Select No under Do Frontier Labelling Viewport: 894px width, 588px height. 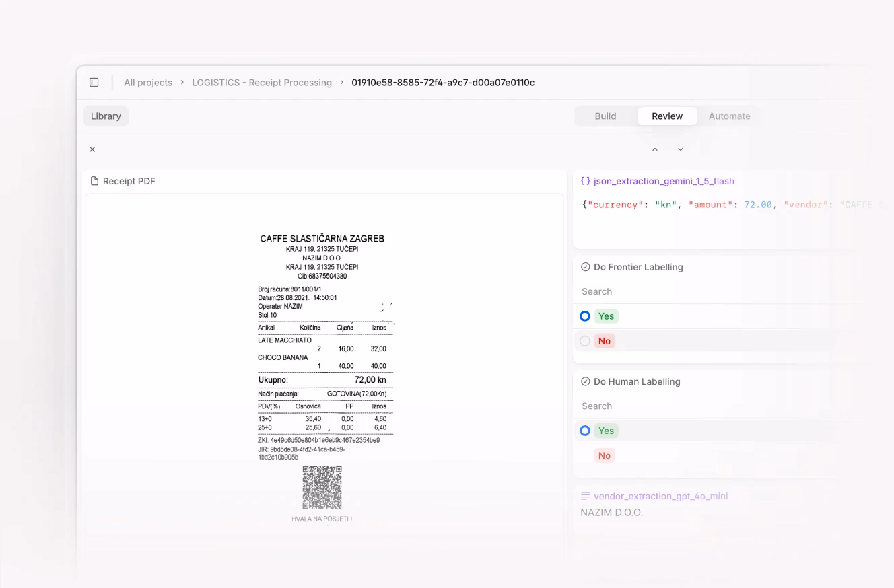pos(605,341)
